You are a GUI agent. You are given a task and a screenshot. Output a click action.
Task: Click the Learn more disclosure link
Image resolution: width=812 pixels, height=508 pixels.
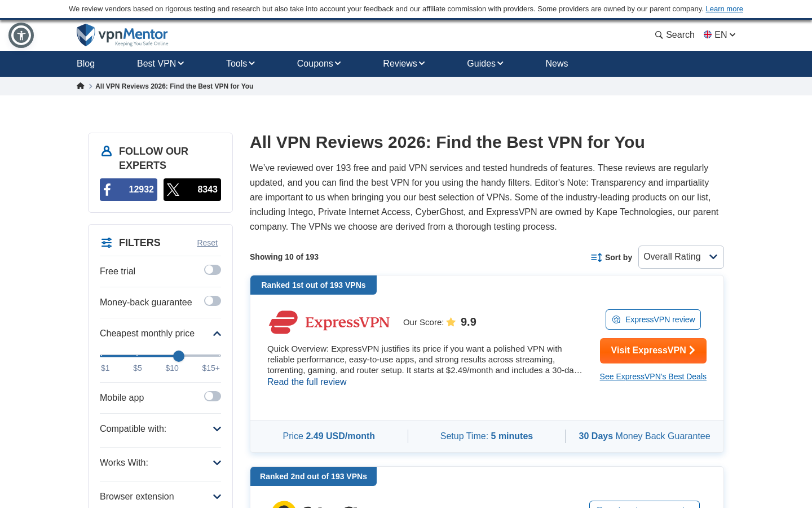click(724, 9)
